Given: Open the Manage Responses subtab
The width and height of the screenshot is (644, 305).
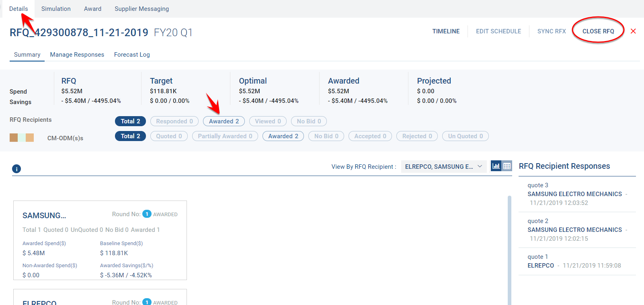Looking at the screenshot, I should [77, 55].
